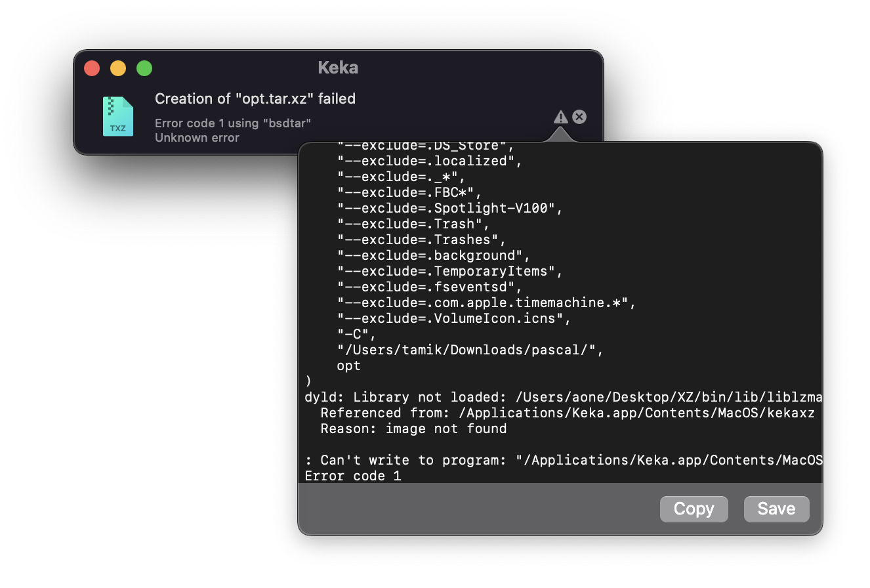
Task: Click 'Error code 1 using "bsdtar"' text
Action: click(x=233, y=123)
